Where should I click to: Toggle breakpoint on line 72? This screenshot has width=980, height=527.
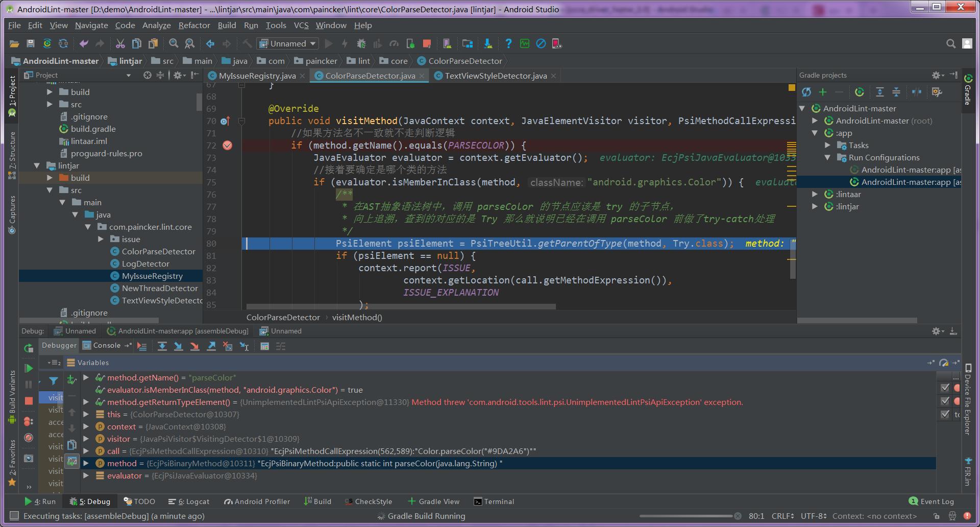(228, 146)
